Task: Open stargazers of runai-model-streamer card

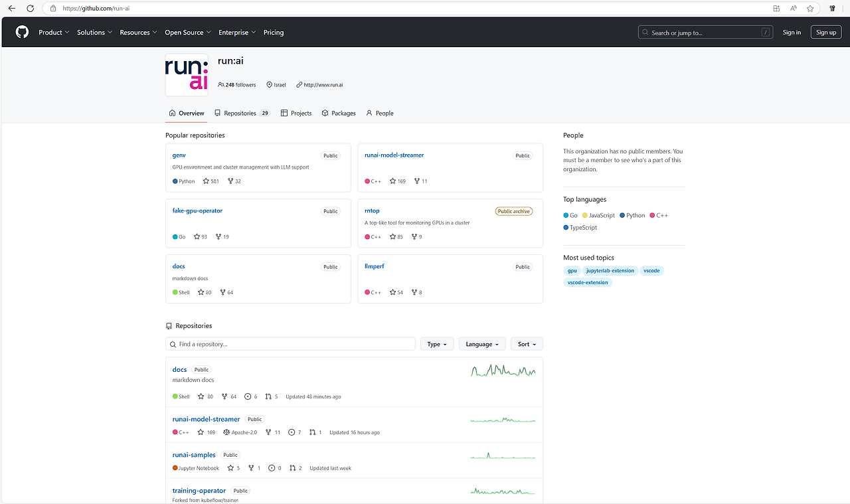Action: (x=398, y=181)
